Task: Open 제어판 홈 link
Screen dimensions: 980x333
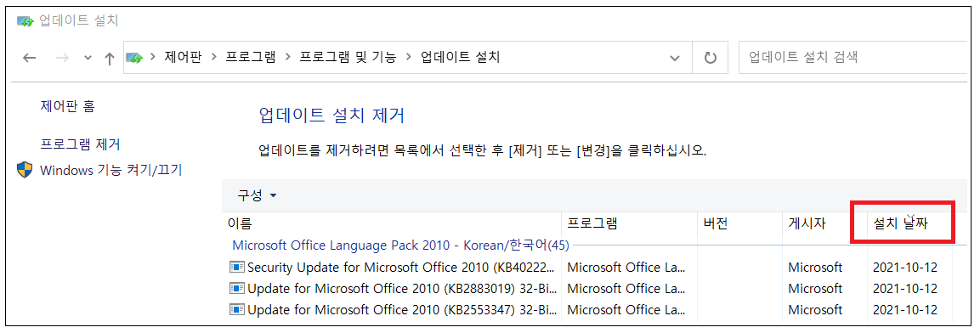Action: (x=67, y=106)
